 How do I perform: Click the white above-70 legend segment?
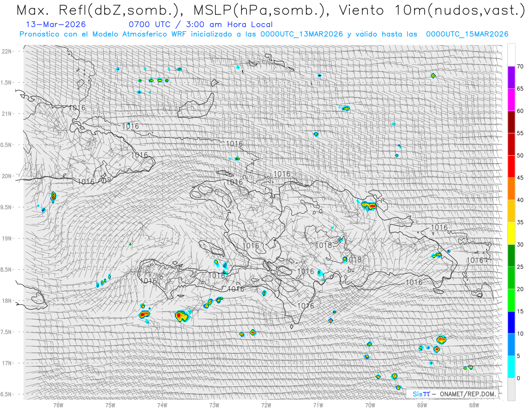click(x=511, y=55)
